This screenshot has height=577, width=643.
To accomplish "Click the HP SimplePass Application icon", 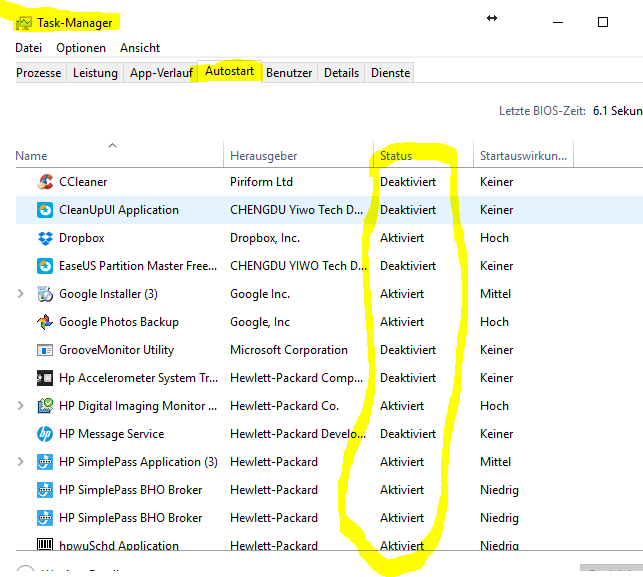I will (x=45, y=462).
